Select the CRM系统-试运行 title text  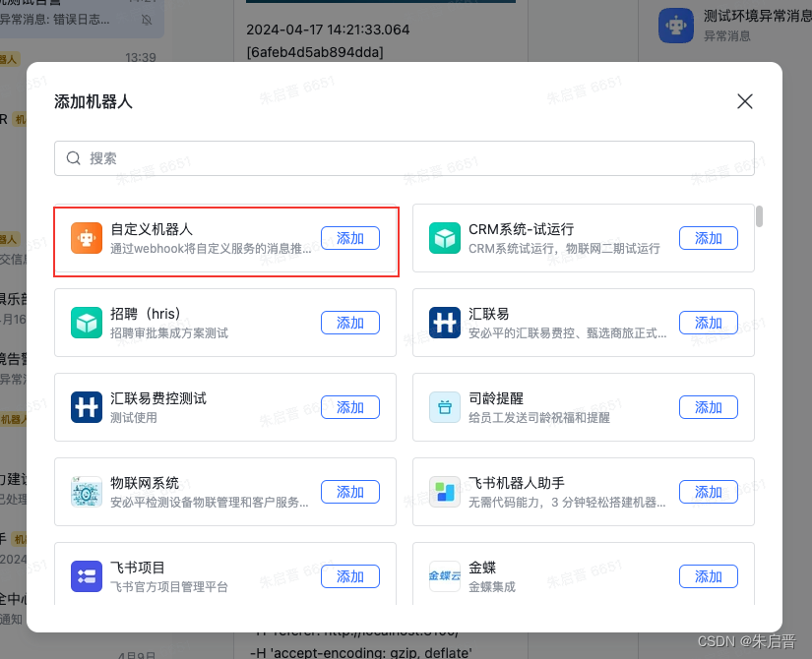coord(521,229)
